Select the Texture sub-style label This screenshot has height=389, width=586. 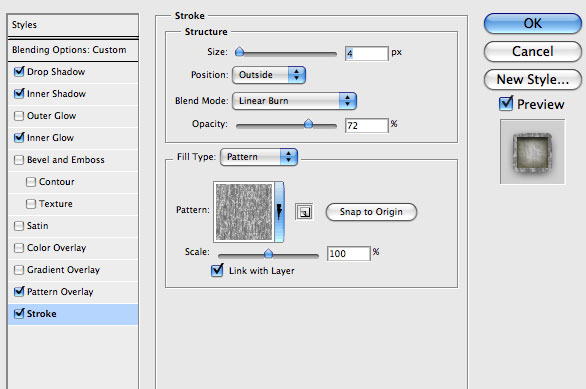click(x=56, y=204)
